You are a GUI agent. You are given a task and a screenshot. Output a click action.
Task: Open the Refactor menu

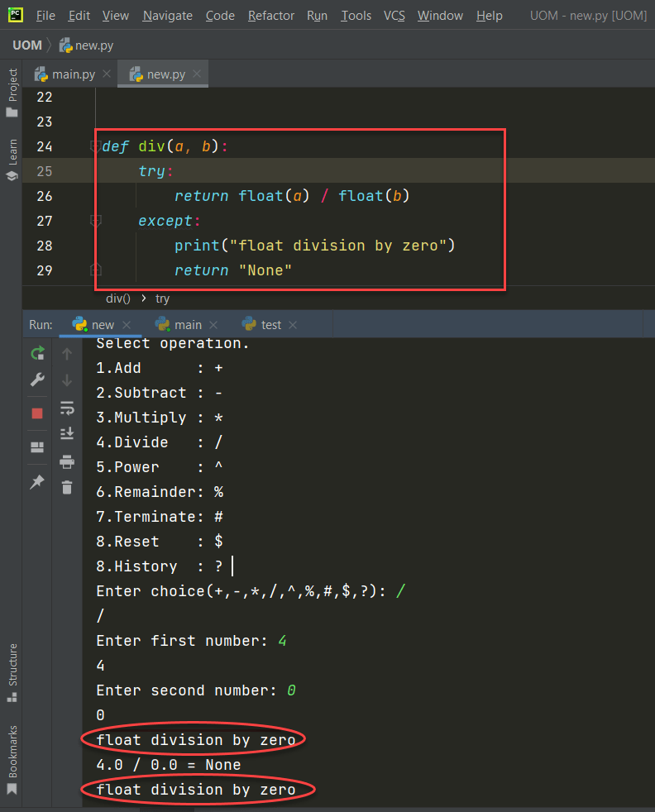pos(270,16)
